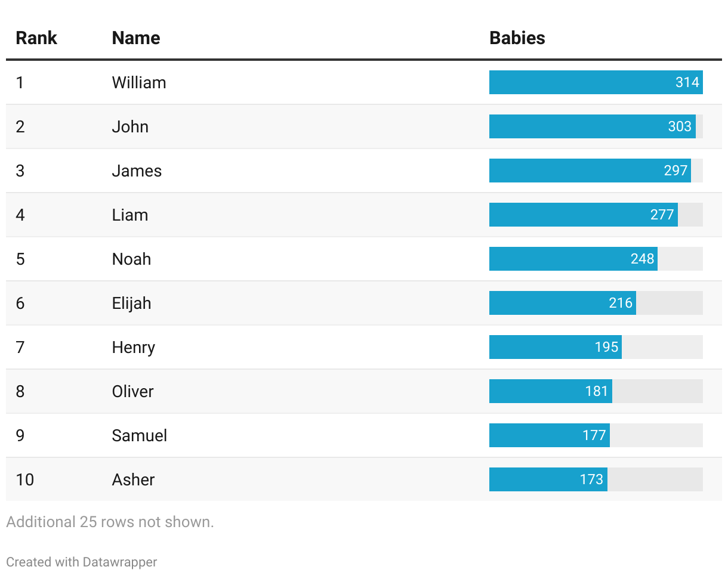The height and width of the screenshot is (576, 728).
Task: Click the Name column header
Action: 136,38
